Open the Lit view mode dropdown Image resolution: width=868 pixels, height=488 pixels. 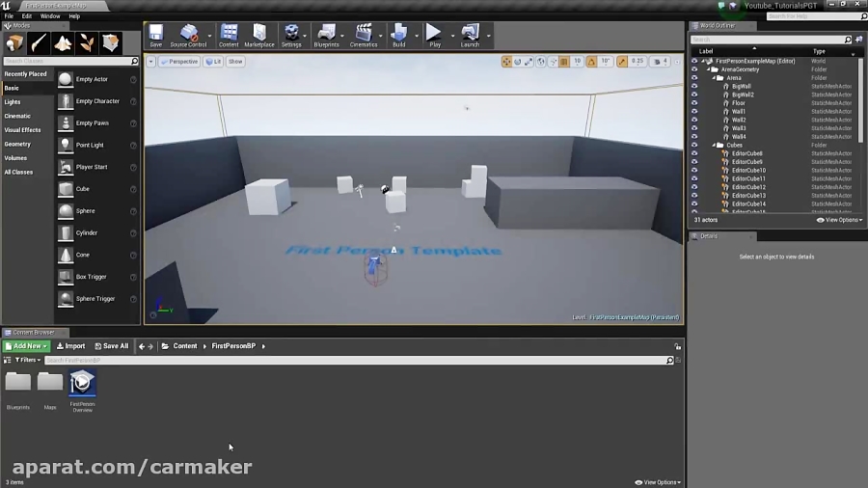pos(214,62)
